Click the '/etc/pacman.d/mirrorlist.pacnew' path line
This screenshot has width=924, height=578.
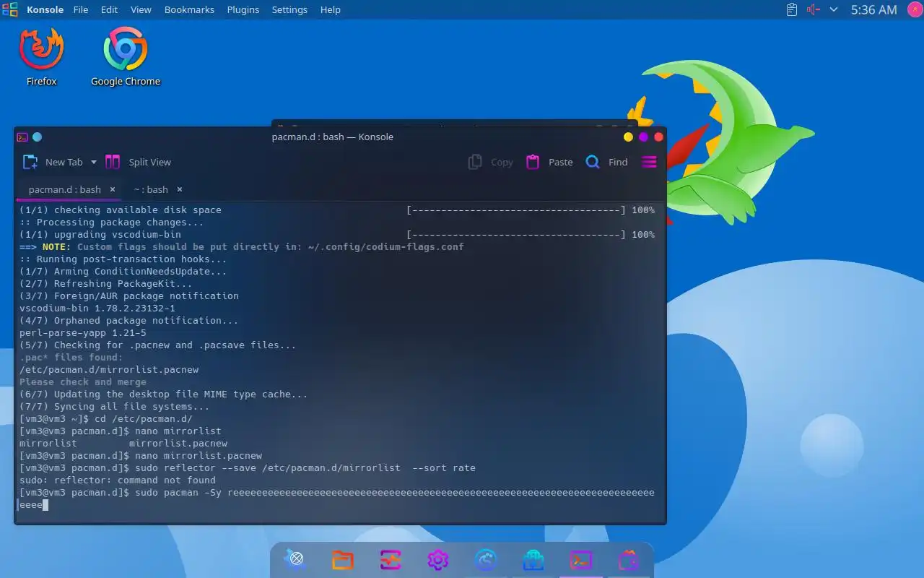[x=109, y=369]
